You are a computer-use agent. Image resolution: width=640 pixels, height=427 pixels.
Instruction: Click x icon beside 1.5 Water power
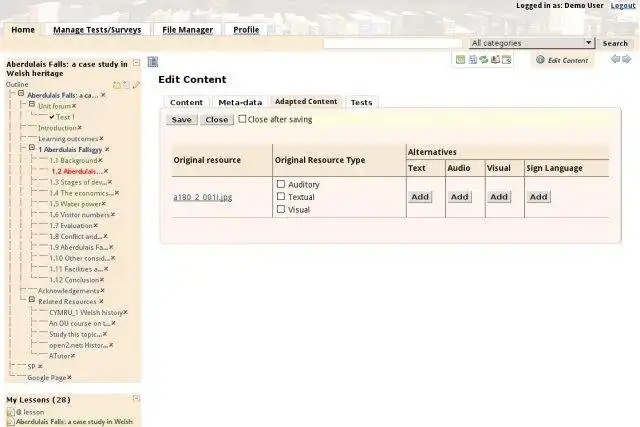tap(104, 204)
